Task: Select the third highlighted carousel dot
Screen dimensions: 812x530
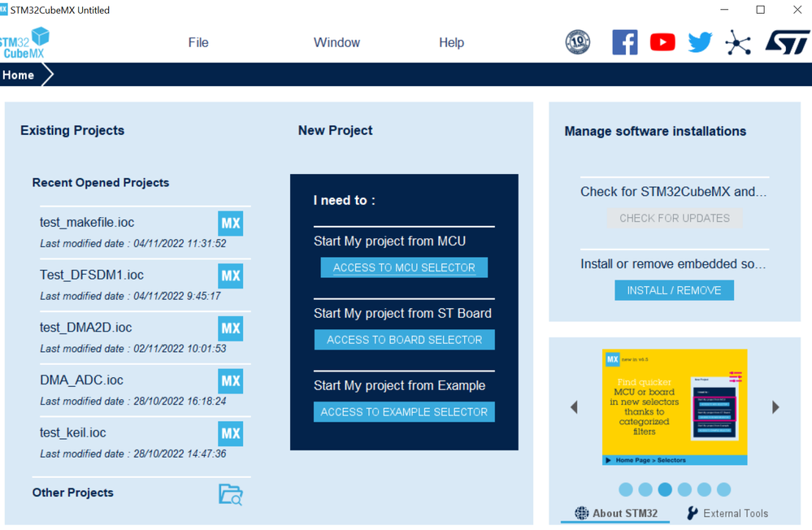Action: pos(665,489)
